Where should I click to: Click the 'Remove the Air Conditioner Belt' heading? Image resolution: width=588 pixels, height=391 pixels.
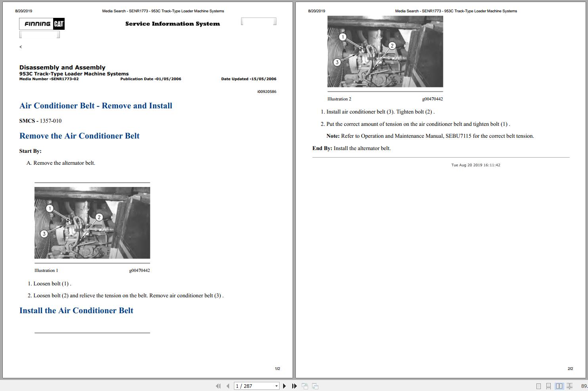pos(79,136)
